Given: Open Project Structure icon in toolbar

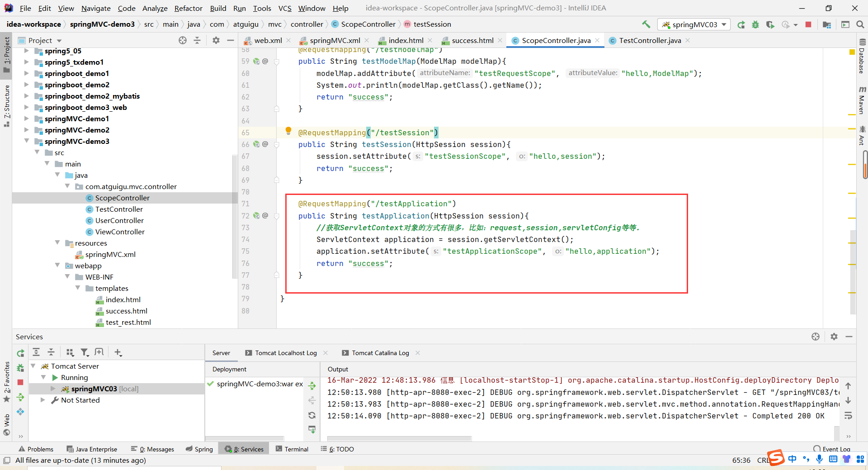Looking at the screenshot, I should tap(827, 24).
